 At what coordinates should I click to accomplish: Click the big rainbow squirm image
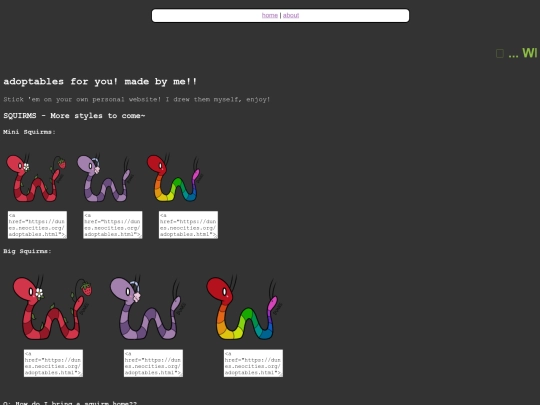[244, 307]
